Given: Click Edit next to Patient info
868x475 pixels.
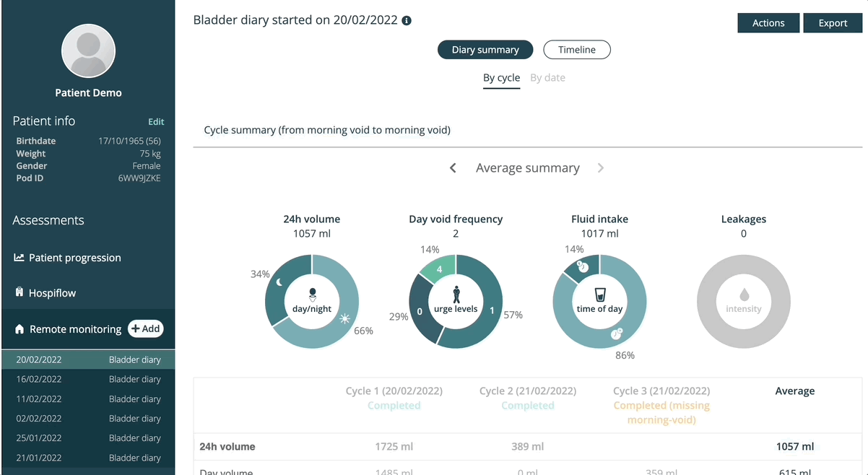Looking at the screenshot, I should (x=156, y=122).
